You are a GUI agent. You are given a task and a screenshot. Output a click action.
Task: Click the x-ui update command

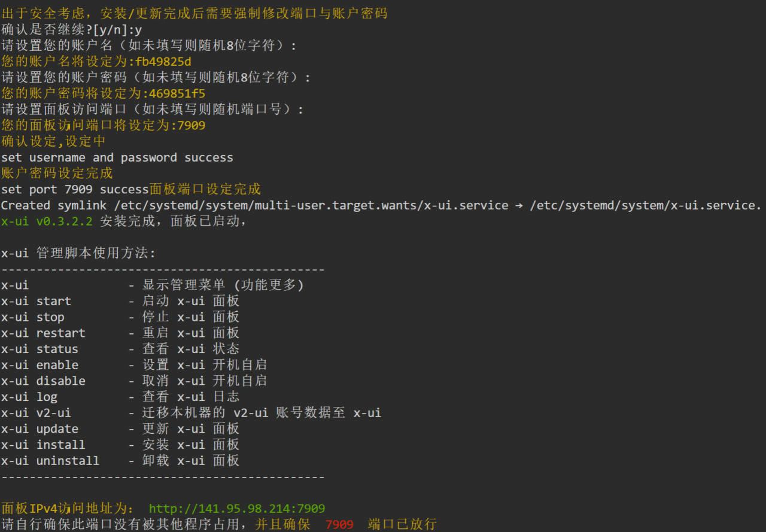[39, 428]
